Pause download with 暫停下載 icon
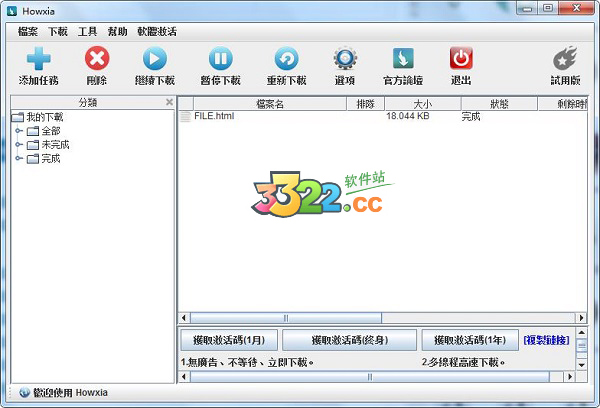600x408 pixels. [x=220, y=59]
